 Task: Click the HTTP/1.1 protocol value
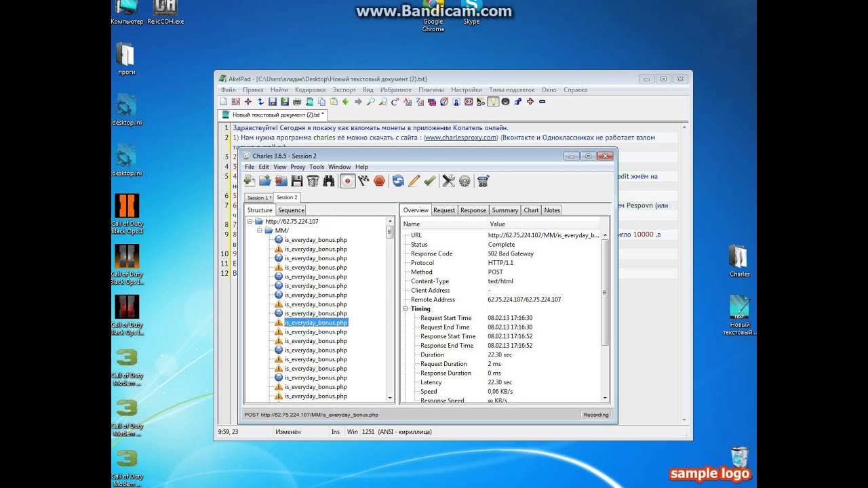point(500,263)
